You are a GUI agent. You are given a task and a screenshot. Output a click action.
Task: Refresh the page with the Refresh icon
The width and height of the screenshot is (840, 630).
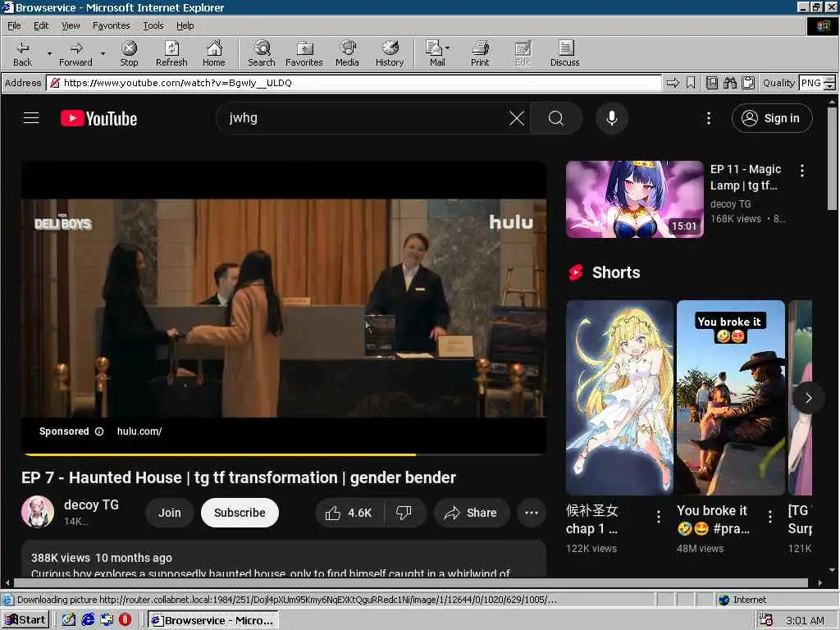tap(171, 53)
